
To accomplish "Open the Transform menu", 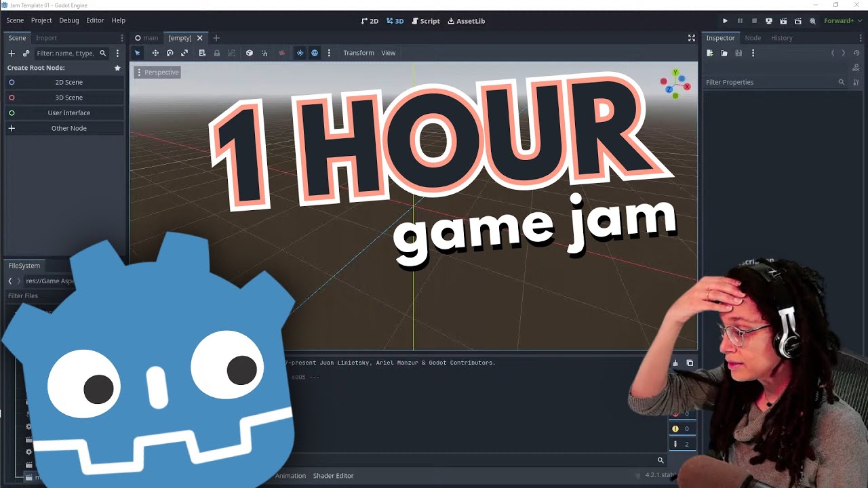I will [358, 53].
